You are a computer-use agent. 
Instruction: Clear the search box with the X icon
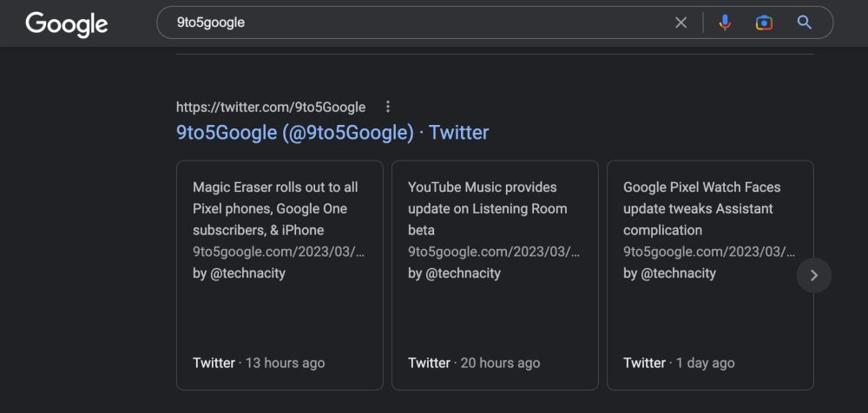pos(681,23)
